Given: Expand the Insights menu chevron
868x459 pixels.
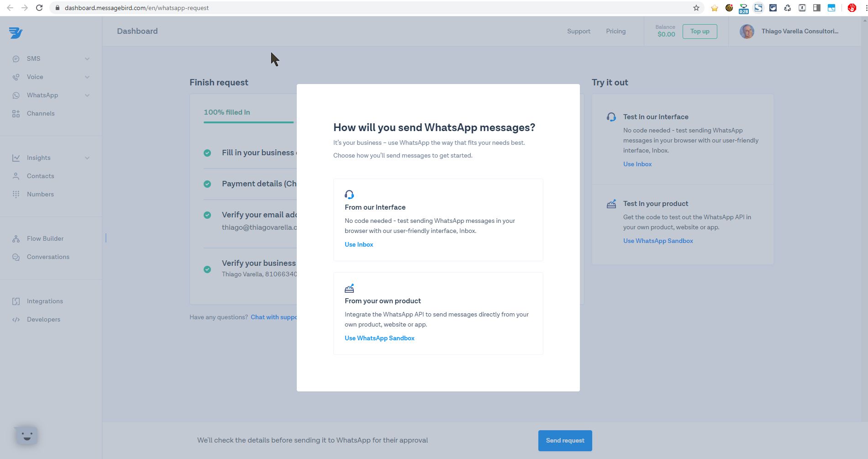Looking at the screenshot, I should coord(87,158).
